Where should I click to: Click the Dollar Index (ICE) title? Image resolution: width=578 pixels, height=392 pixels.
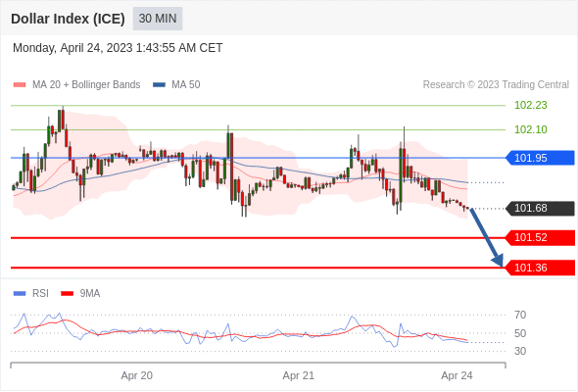pyautogui.click(x=68, y=19)
